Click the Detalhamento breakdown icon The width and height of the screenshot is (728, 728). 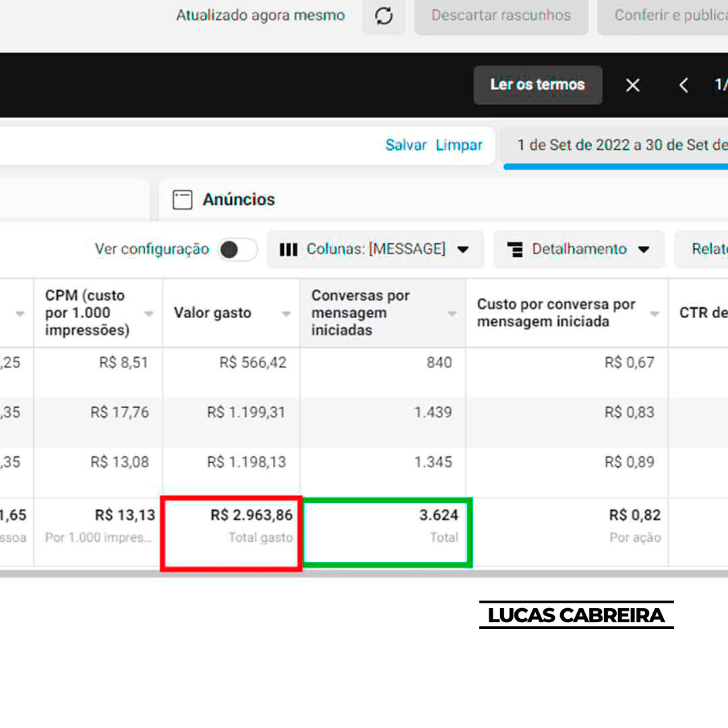coord(515,249)
